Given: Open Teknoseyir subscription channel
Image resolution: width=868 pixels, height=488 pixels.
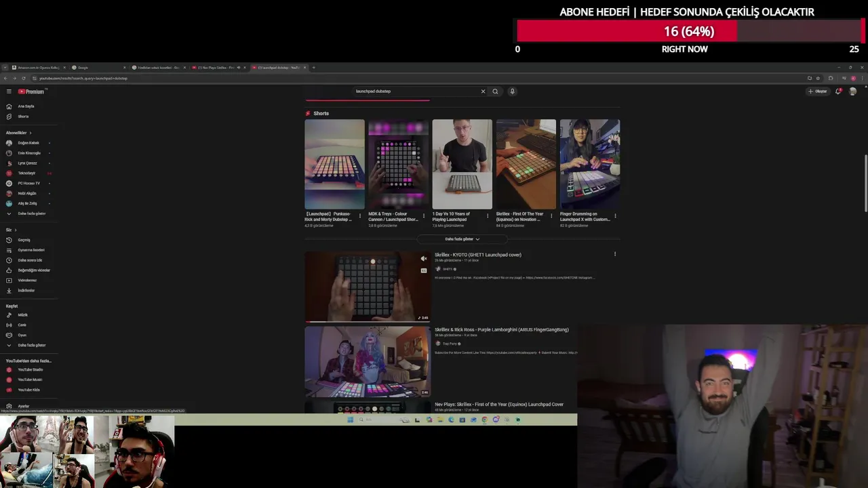Looking at the screenshot, I should pyautogui.click(x=28, y=174).
